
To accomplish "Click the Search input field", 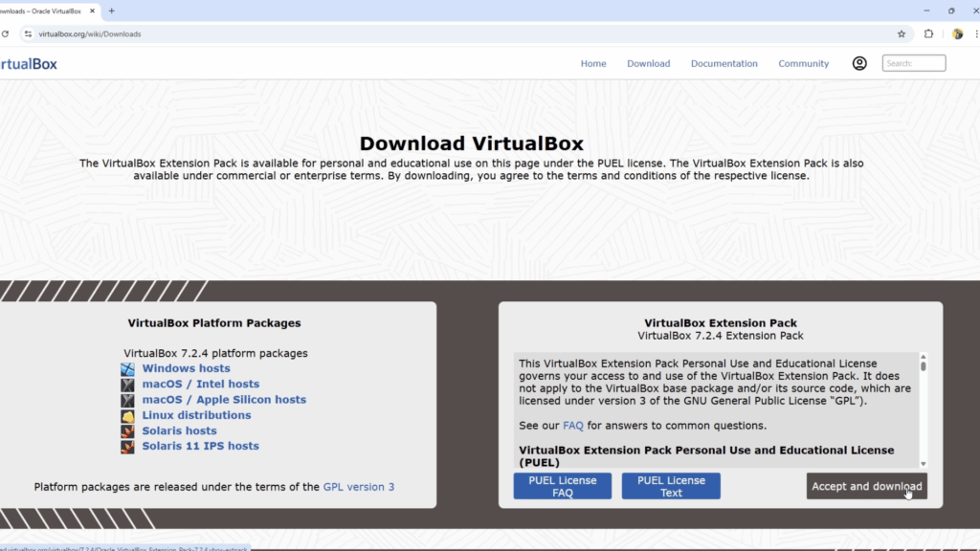I will [913, 62].
